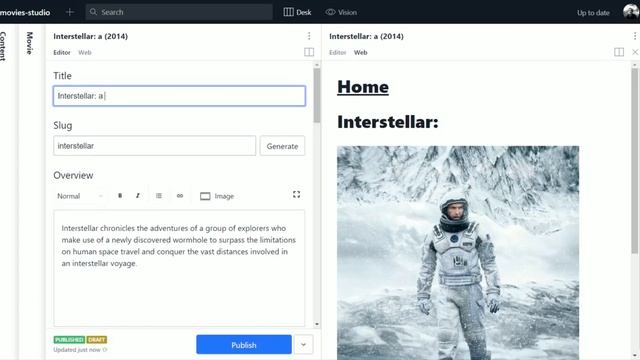Screen dimensions: 640x360
Task: Click the Home link in preview
Action: pos(363,87)
